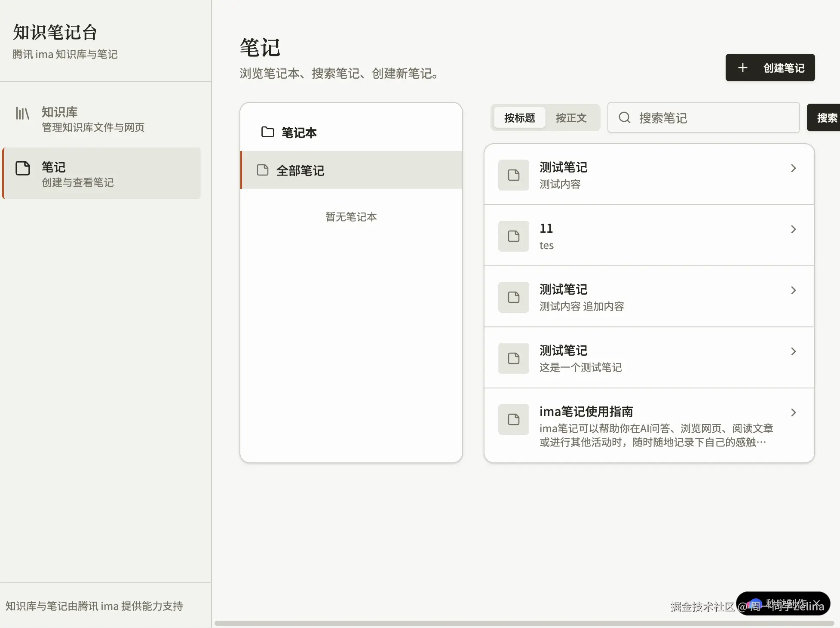Click the plus icon in 创建笔记 button
Image resolution: width=840 pixels, height=628 pixels.
(742, 68)
